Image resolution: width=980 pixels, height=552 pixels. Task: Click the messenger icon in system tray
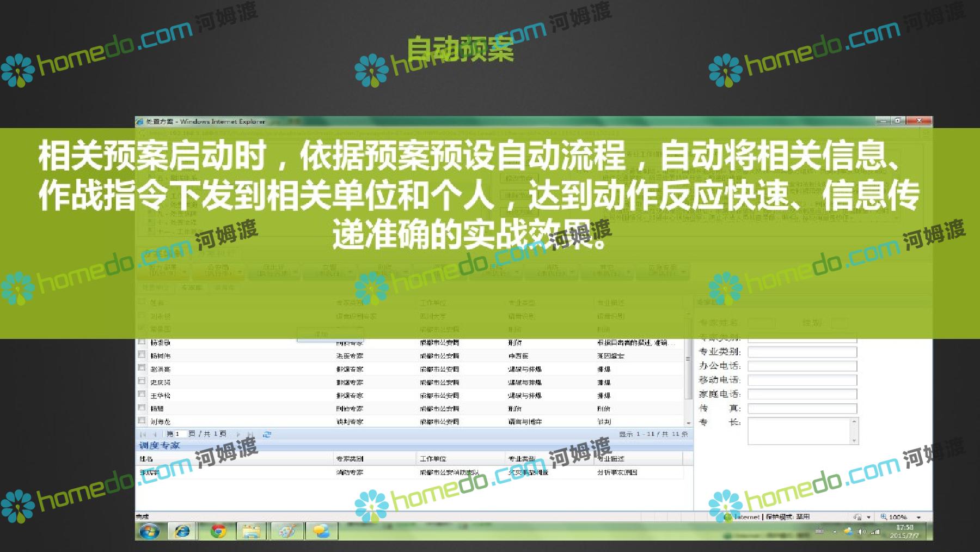[848, 531]
